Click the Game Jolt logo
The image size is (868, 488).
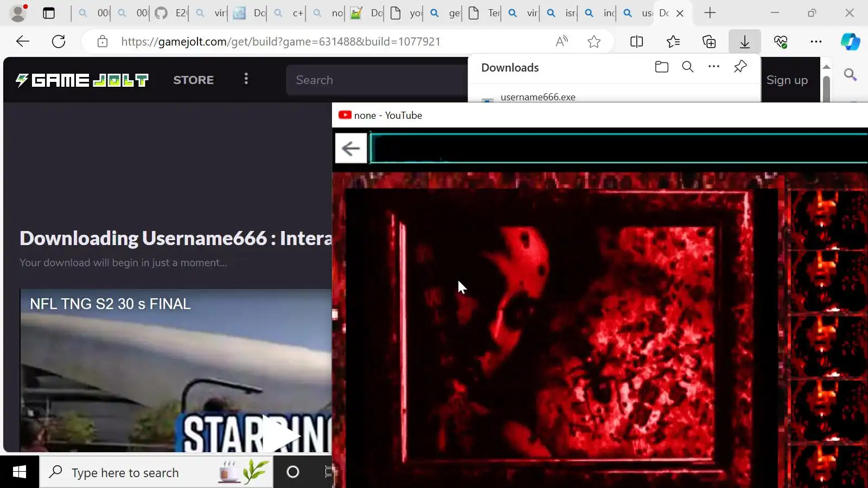point(82,80)
